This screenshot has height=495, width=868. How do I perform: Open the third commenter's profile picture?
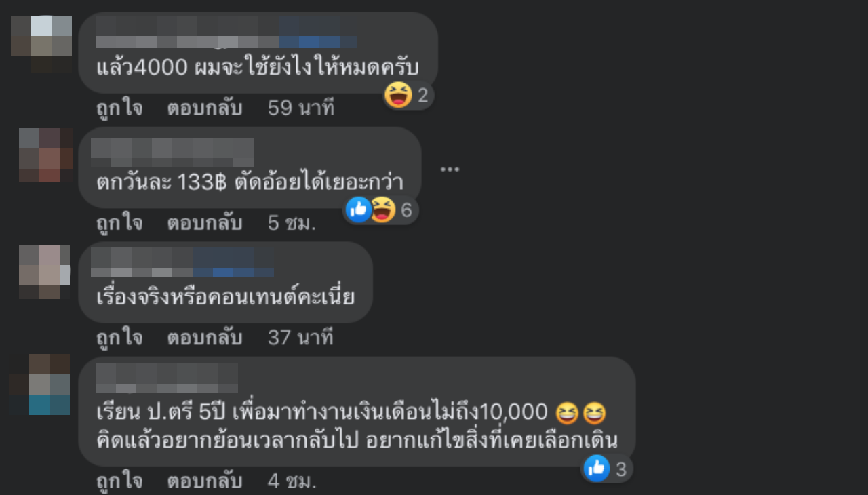pyautogui.click(x=44, y=272)
